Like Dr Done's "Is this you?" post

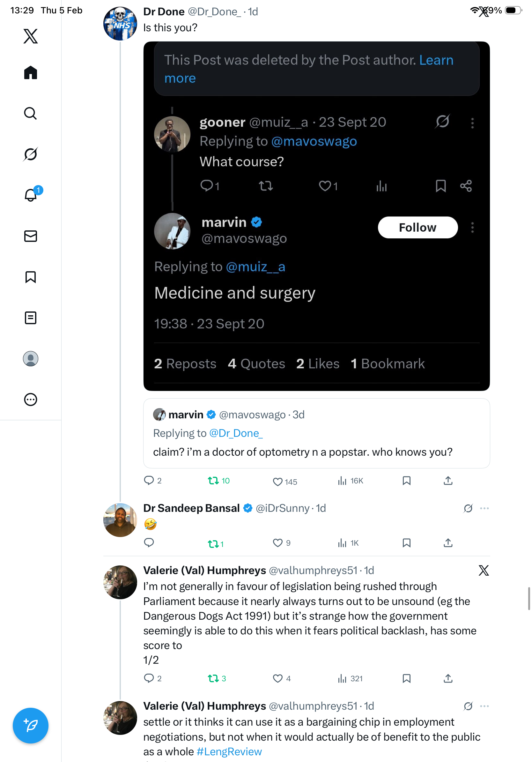coord(277,481)
